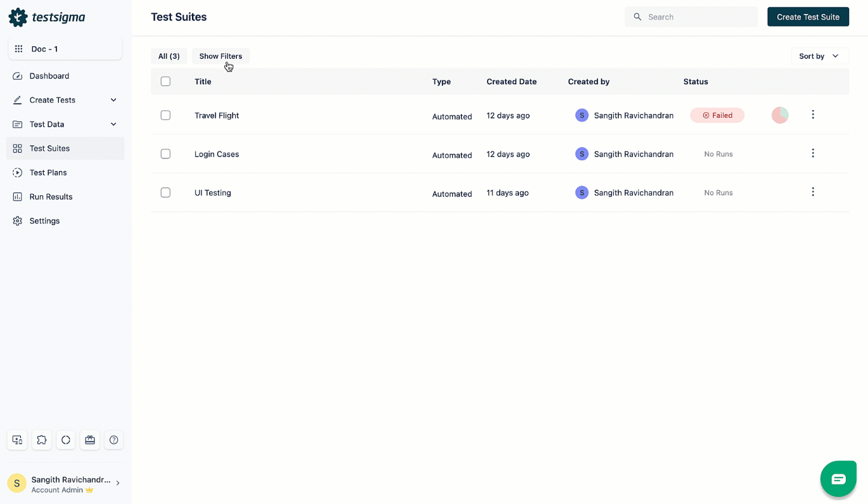Open the question mark help icon
868x504 pixels.
pyautogui.click(x=114, y=440)
